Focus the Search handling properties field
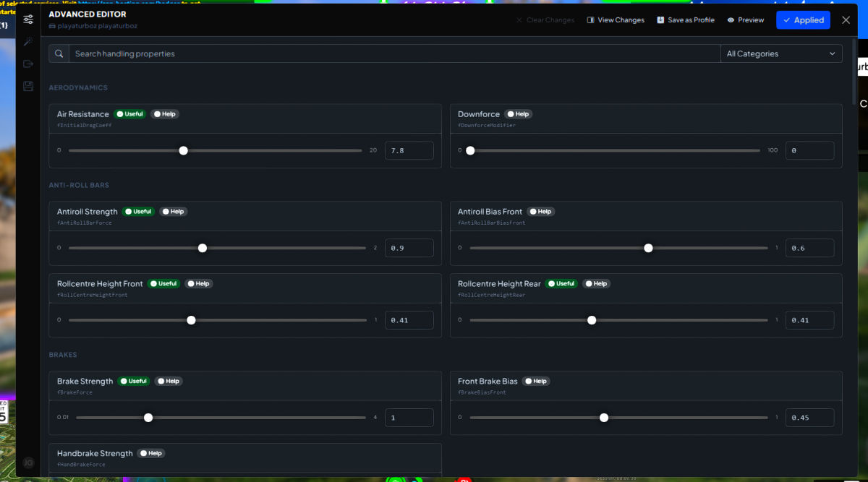This screenshot has height=482, width=868. click(x=395, y=53)
